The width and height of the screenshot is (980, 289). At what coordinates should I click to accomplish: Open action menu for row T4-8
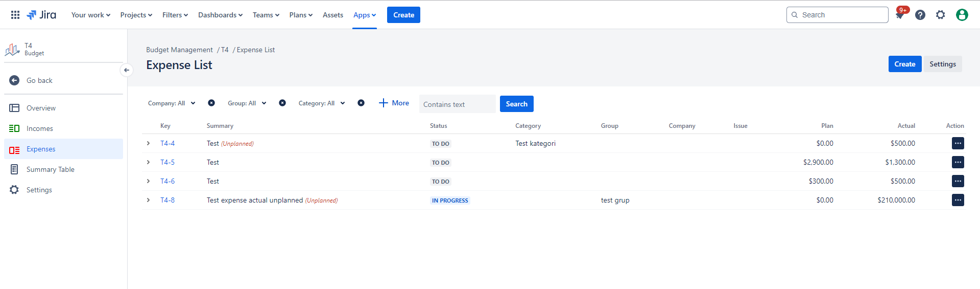(x=958, y=200)
